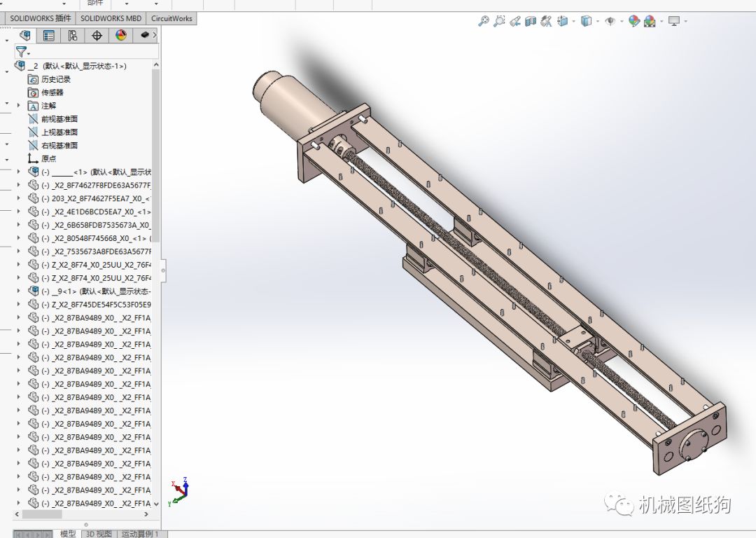The height and width of the screenshot is (538, 756).
Task: Expand the 203_X2_8F74627F5EA7 component node
Action: pyautogui.click(x=19, y=198)
